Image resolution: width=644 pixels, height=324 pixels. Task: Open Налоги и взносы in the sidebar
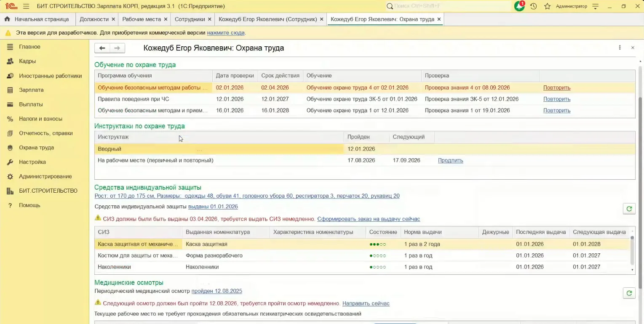[x=40, y=119]
